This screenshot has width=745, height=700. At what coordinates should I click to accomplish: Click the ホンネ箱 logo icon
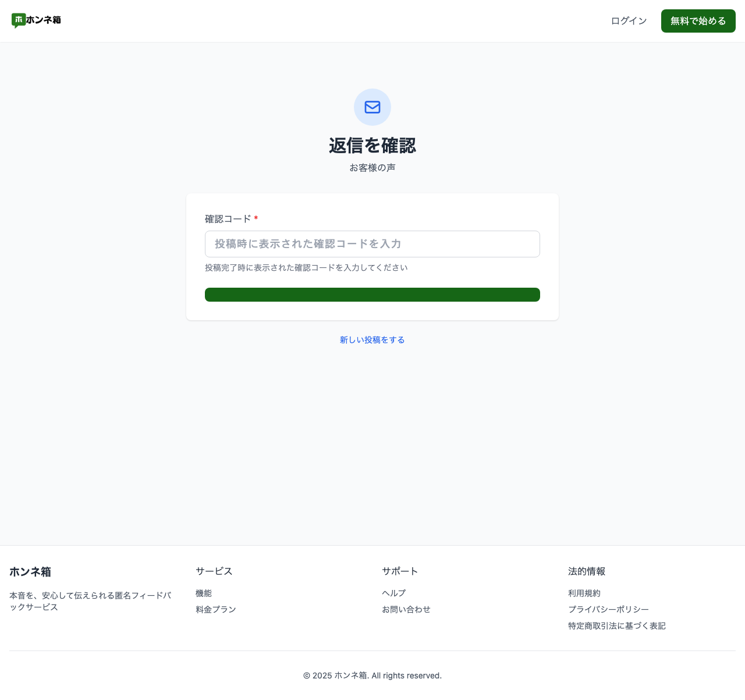tap(18, 20)
